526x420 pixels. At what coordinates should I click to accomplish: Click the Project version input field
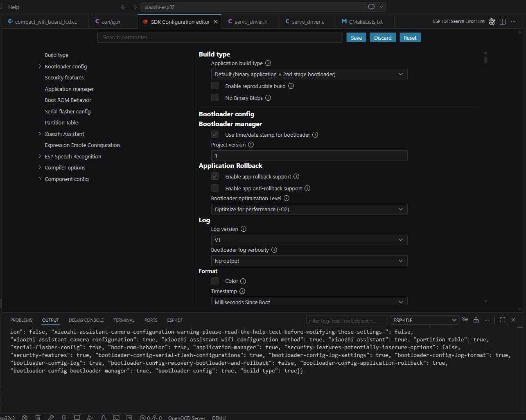point(309,156)
